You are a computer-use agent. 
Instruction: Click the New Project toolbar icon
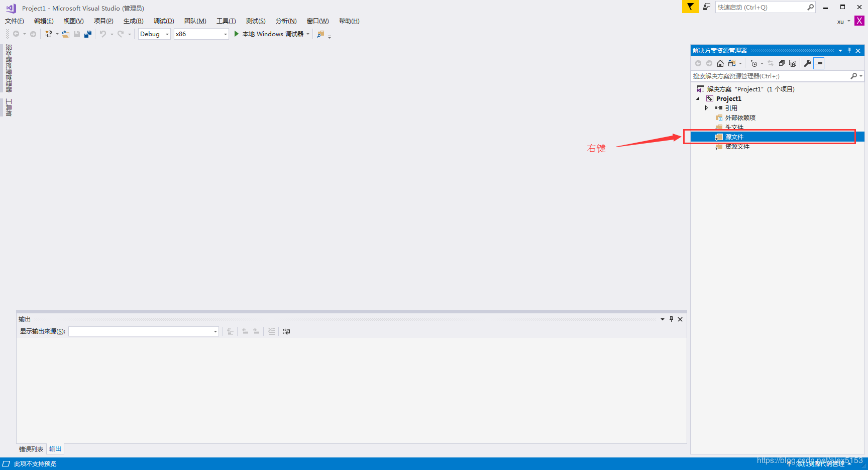49,34
